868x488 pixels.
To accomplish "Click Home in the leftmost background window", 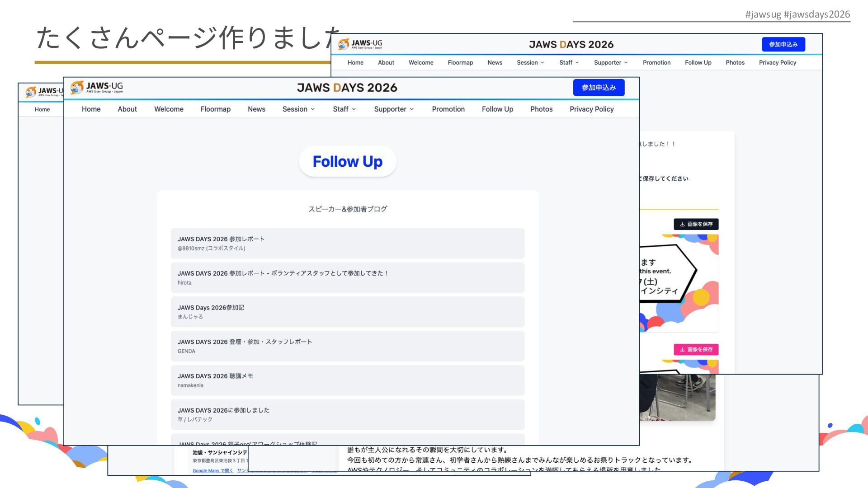I will click(x=42, y=109).
